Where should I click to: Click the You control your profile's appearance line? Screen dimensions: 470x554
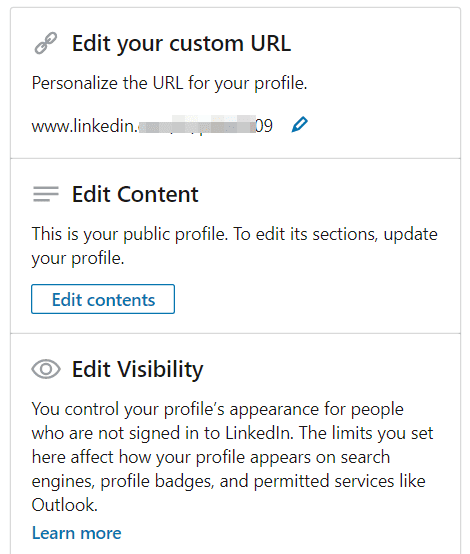coord(218,409)
